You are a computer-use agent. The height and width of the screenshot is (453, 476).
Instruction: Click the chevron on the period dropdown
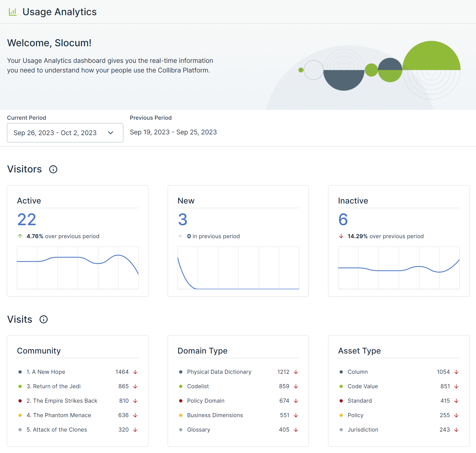[x=111, y=132]
